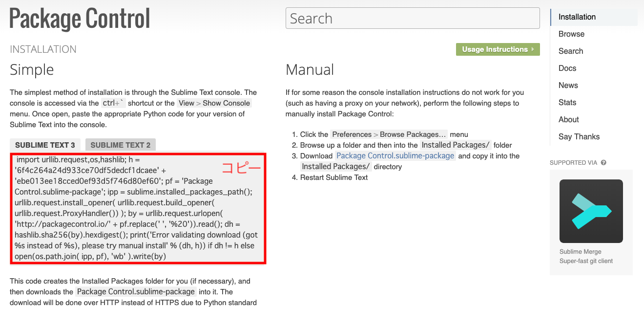Image resolution: width=644 pixels, height=309 pixels.
Task: Open Say Thanks in the sidebar
Action: click(579, 137)
